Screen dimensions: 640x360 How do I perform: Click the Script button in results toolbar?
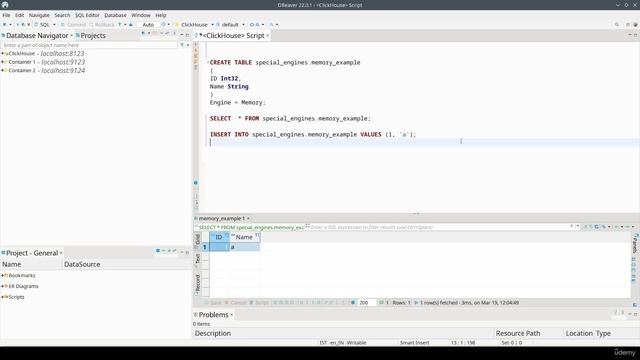click(x=260, y=302)
